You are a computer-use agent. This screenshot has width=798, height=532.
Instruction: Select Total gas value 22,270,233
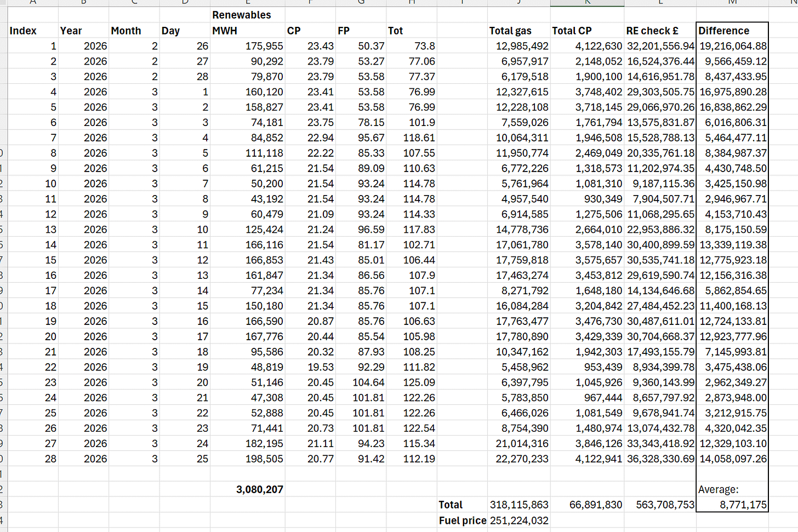pyautogui.click(x=518, y=459)
